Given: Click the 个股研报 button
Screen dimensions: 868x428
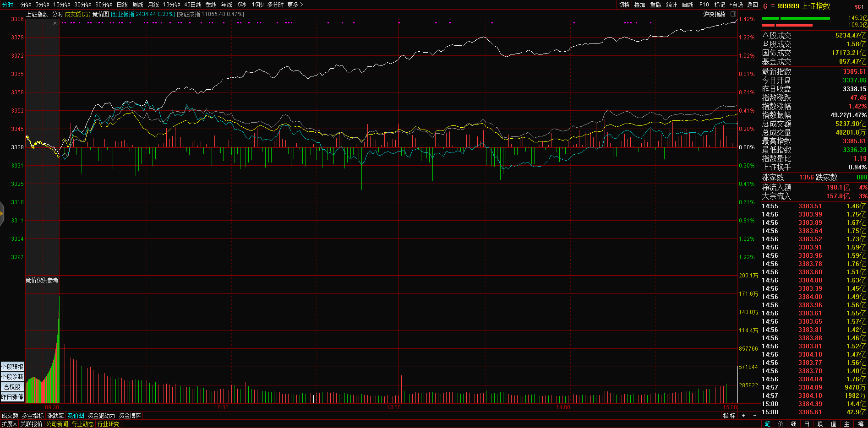Looking at the screenshot, I should pos(12,367).
